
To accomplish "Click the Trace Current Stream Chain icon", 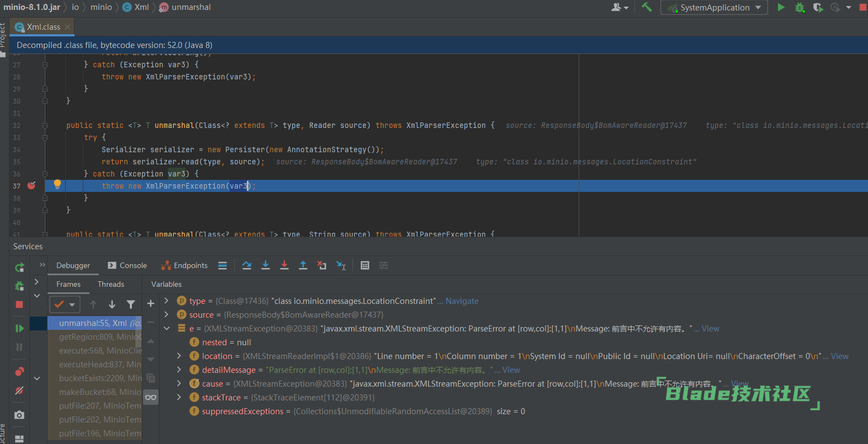I will point(384,265).
